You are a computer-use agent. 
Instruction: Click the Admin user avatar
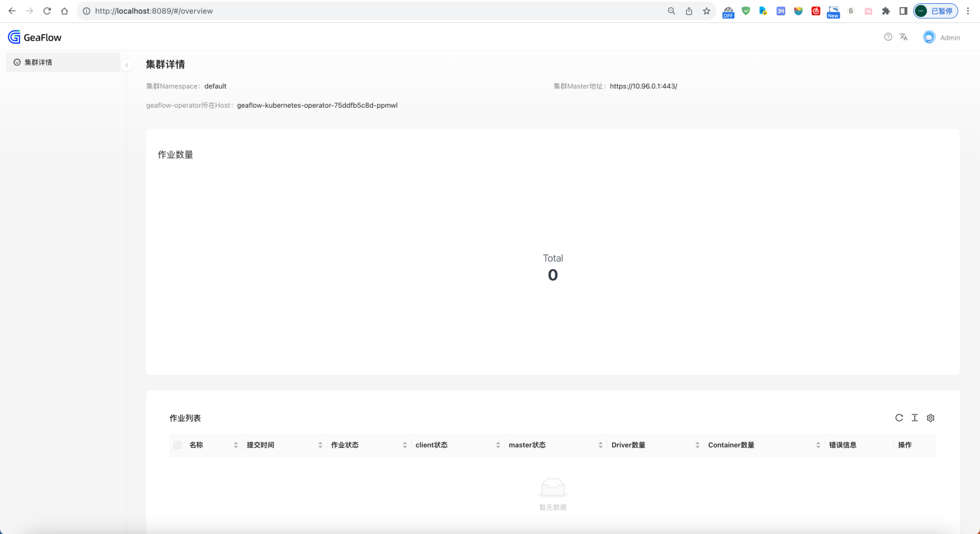[929, 37]
